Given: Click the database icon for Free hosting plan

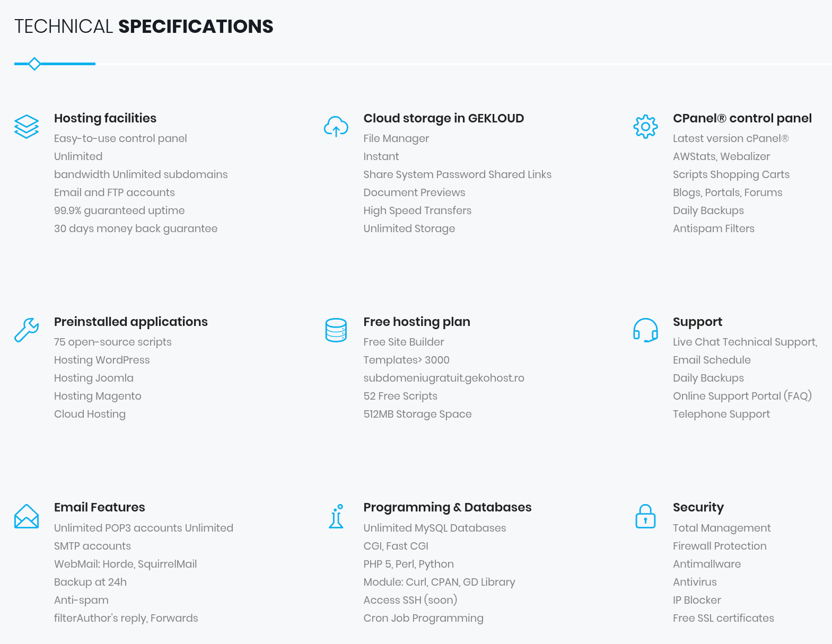Looking at the screenshot, I should pyautogui.click(x=336, y=330).
